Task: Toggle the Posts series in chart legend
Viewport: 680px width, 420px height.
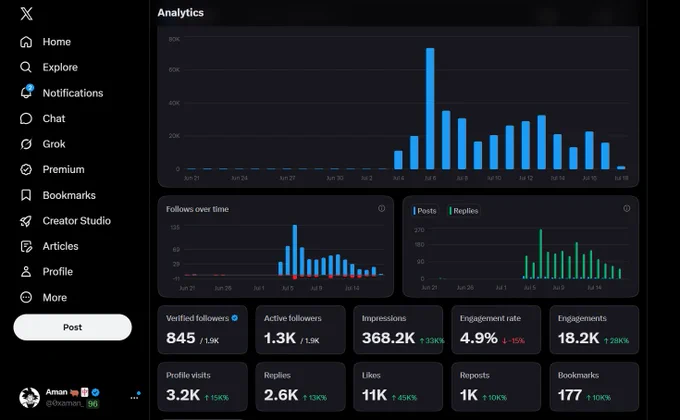Action: (x=425, y=211)
